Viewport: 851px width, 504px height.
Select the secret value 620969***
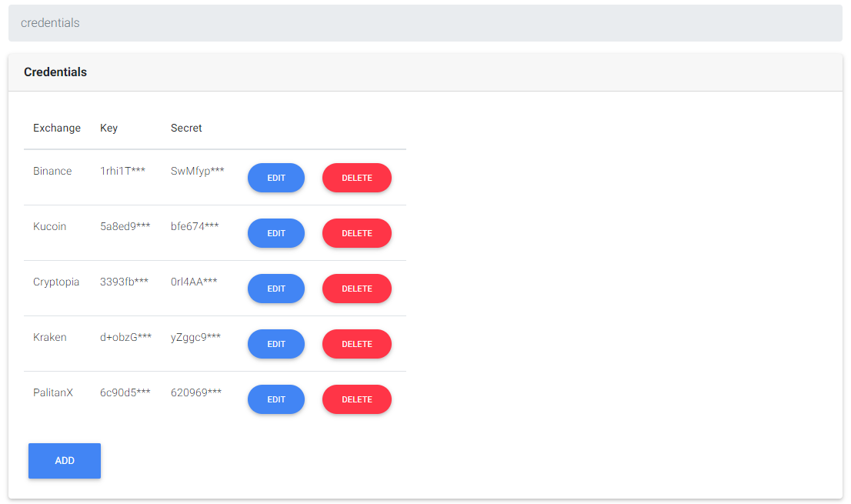(196, 392)
